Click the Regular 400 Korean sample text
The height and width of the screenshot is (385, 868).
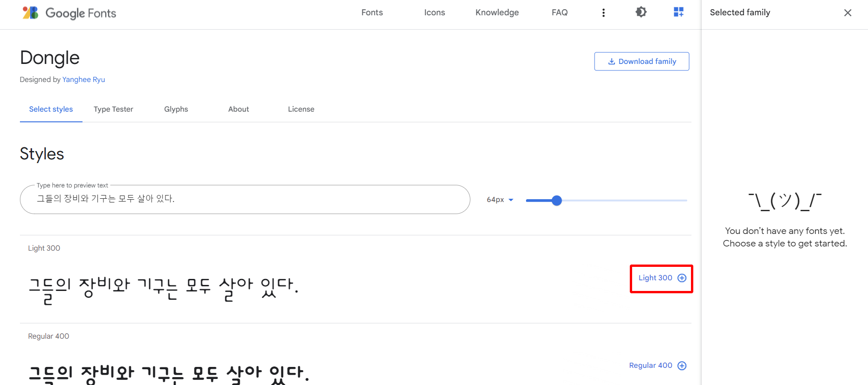point(169,374)
